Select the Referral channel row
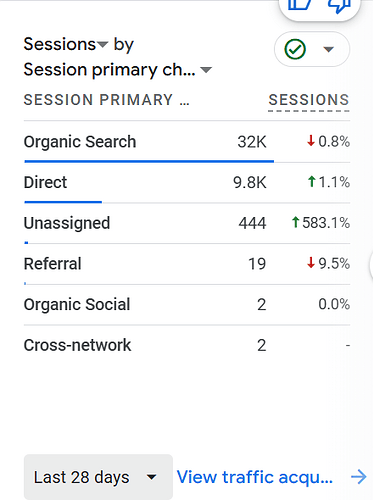Screen dimensions: 373x500 (187, 264)
